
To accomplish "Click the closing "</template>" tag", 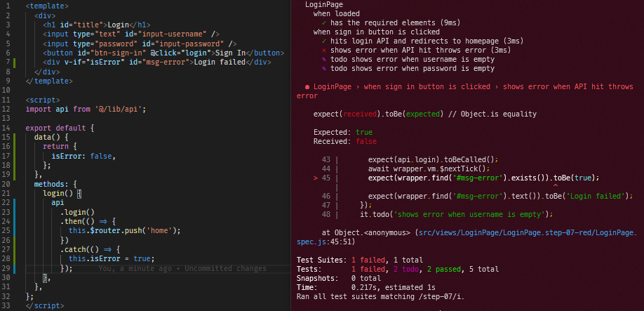I will [x=49, y=81].
